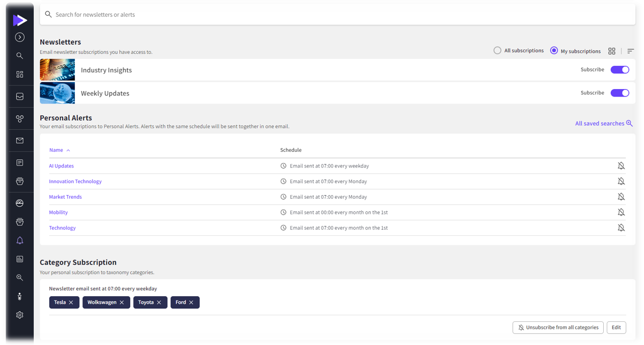Open the inbox icon in the sidebar
The image size is (644, 345).
point(20,96)
